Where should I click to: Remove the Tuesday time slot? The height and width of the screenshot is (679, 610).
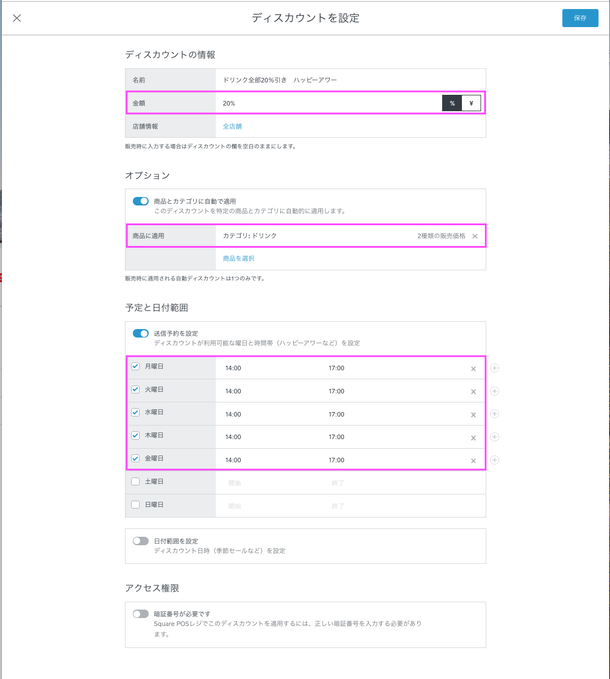473,392
